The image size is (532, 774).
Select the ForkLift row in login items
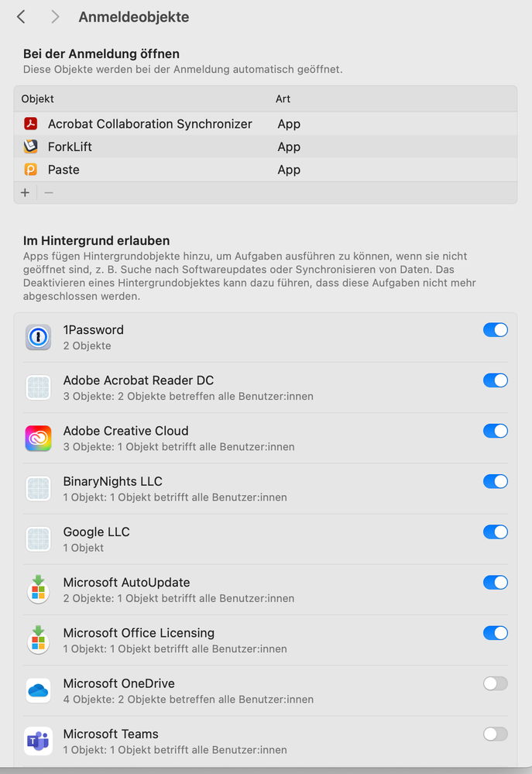coord(266,146)
